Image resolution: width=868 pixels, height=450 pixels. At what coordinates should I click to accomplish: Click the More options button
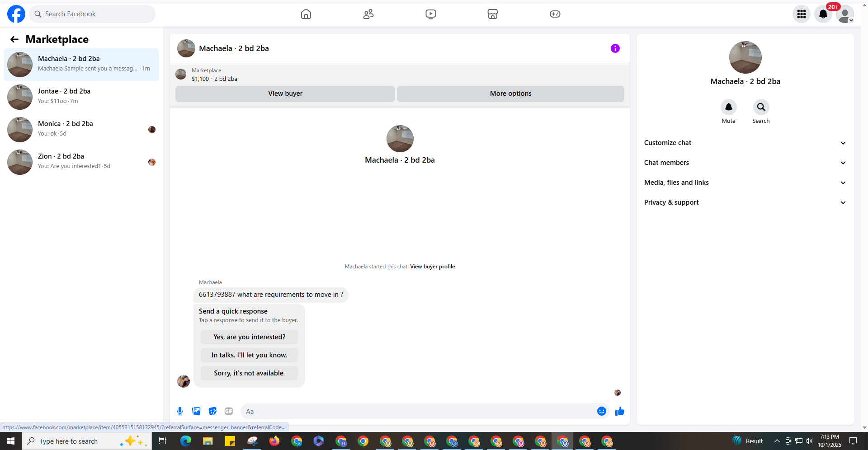click(x=511, y=94)
